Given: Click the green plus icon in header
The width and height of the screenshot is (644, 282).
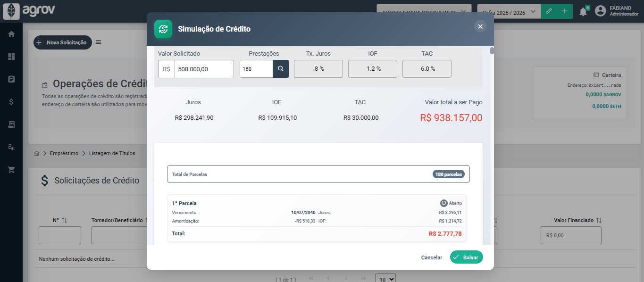Looking at the screenshot, I should click(x=564, y=11).
